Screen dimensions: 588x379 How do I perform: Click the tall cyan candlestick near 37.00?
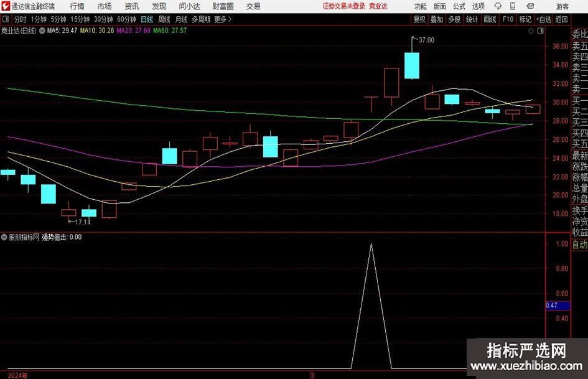412,66
